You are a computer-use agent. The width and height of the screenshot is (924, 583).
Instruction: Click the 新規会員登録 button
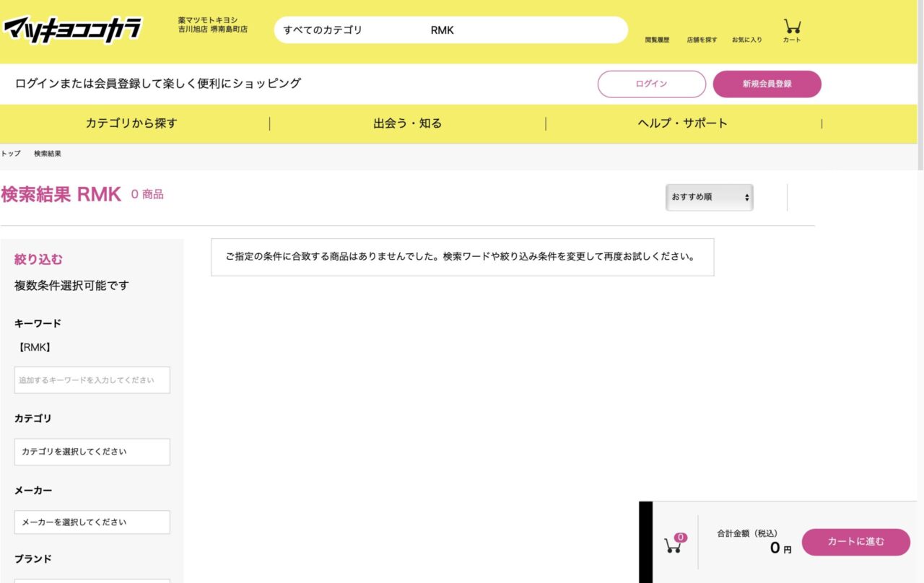click(x=767, y=84)
